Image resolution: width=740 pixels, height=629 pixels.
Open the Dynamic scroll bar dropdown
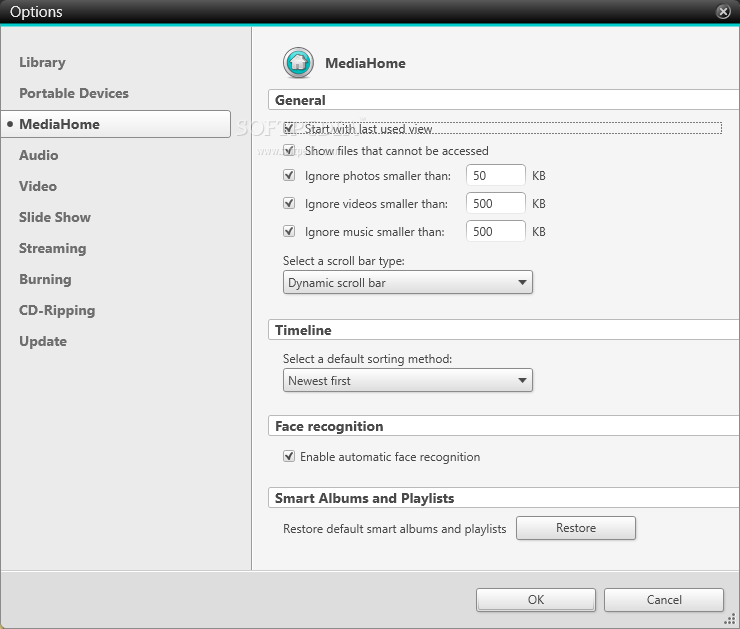pyautogui.click(x=408, y=282)
